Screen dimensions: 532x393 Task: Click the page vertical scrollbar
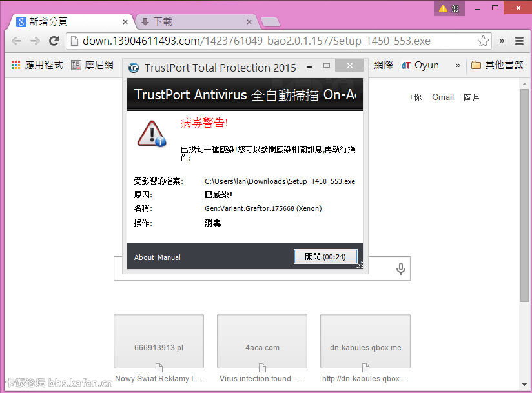[x=524, y=195]
